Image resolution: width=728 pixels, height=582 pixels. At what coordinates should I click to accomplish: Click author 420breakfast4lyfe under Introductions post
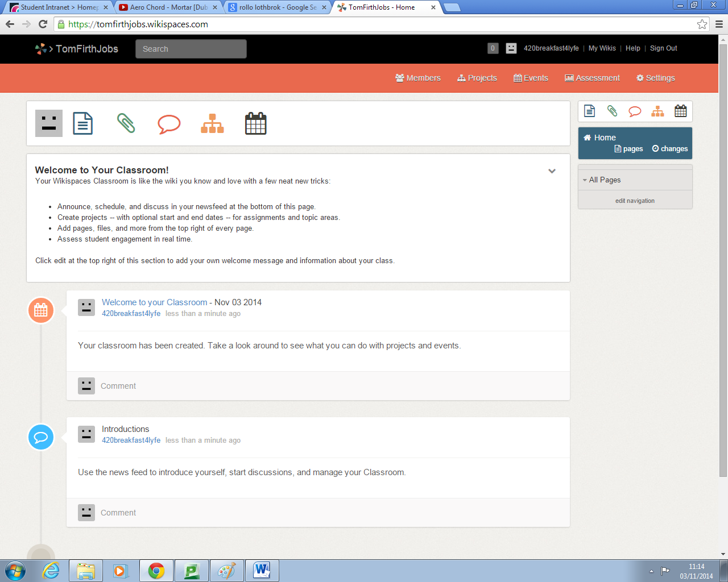coord(131,440)
